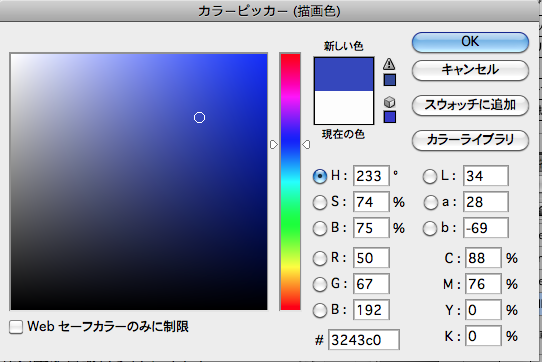Select the B brightness radio button
The image size is (542, 362).
click(x=320, y=229)
